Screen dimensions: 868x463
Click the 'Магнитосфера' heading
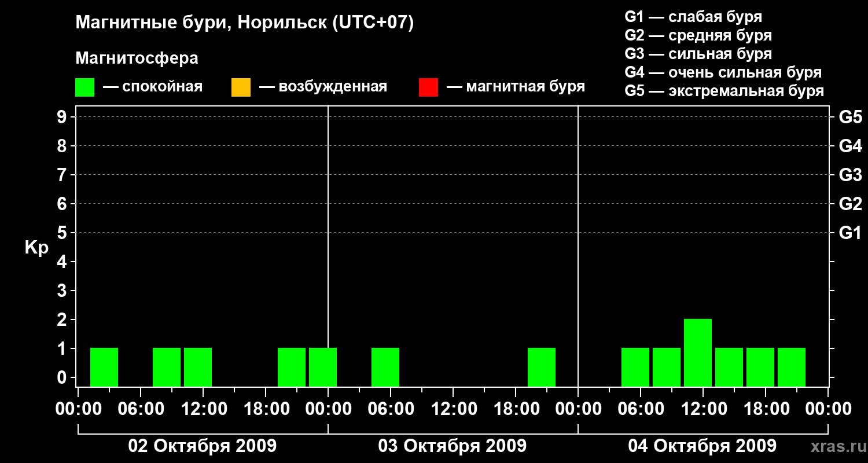click(137, 58)
